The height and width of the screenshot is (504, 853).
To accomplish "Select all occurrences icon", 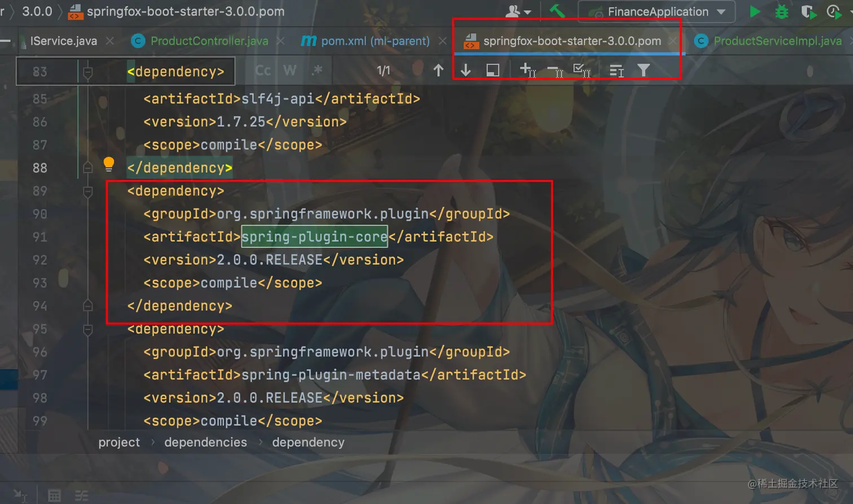I will [x=582, y=70].
